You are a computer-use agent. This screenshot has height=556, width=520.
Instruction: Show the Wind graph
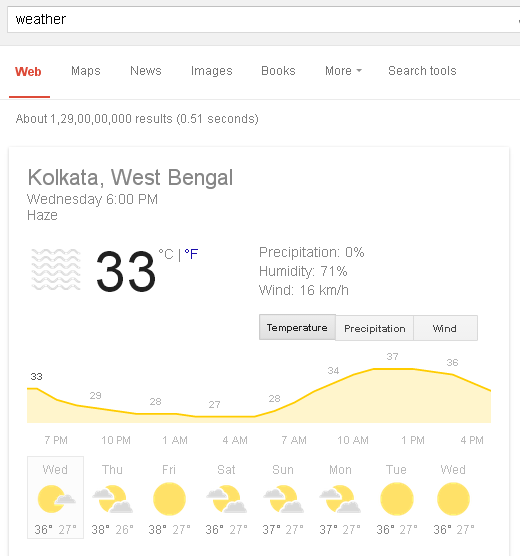click(x=445, y=328)
